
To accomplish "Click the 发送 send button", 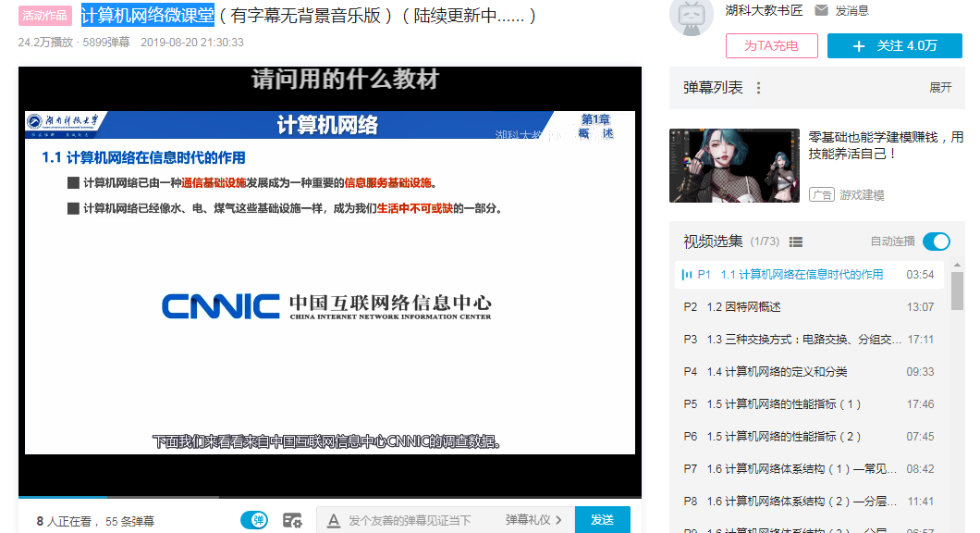I will click(602, 520).
